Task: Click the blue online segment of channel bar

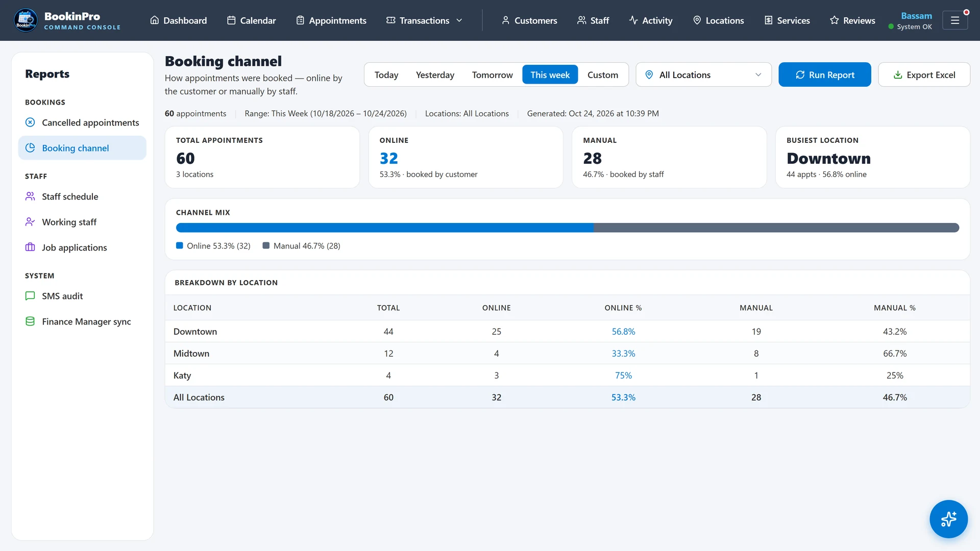Action: coord(384,228)
